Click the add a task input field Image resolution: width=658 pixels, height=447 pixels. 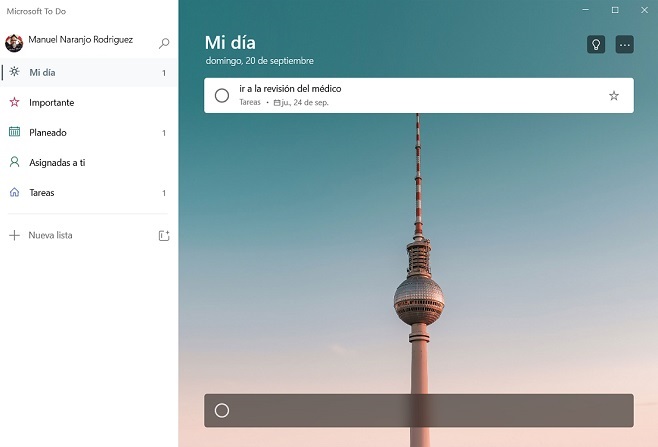pyautogui.click(x=419, y=410)
